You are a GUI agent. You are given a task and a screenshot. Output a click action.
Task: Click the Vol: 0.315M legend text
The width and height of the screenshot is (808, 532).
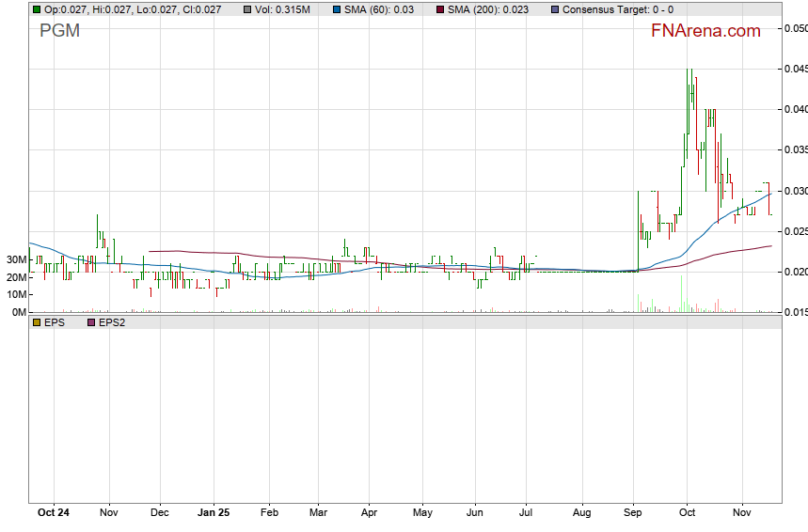click(x=283, y=9)
